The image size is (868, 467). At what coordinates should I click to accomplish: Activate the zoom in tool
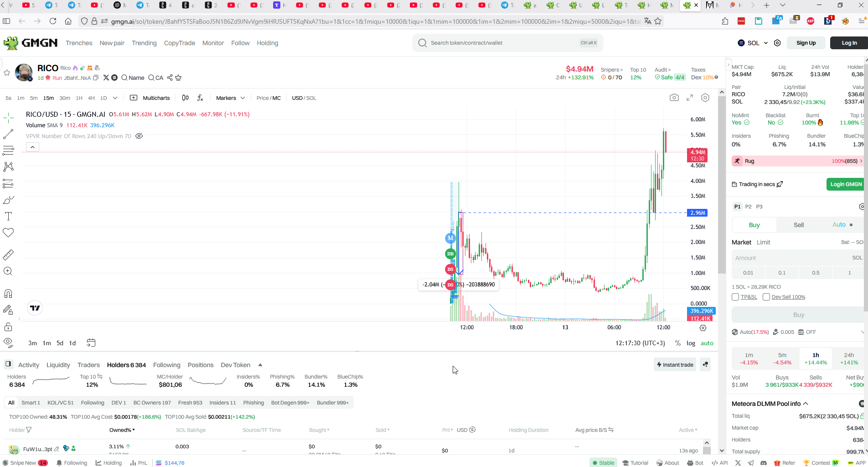8,271
